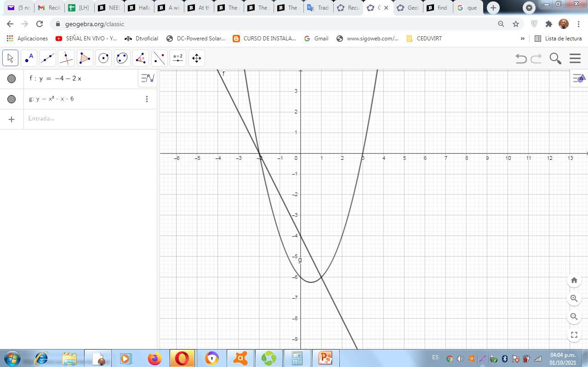Open the CEDUVIRT bookmark folder
Image resolution: width=588 pixels, height=367 pixels.
click(424, 39)
